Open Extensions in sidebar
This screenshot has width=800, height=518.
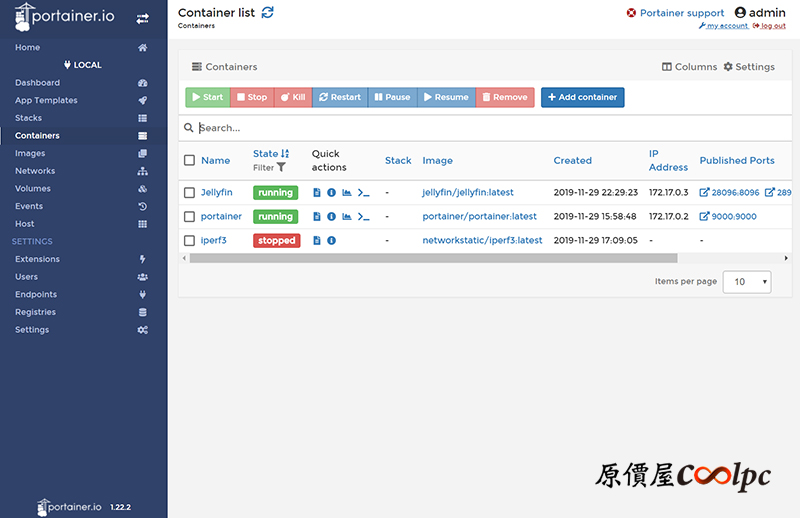(x=84, y=259)
